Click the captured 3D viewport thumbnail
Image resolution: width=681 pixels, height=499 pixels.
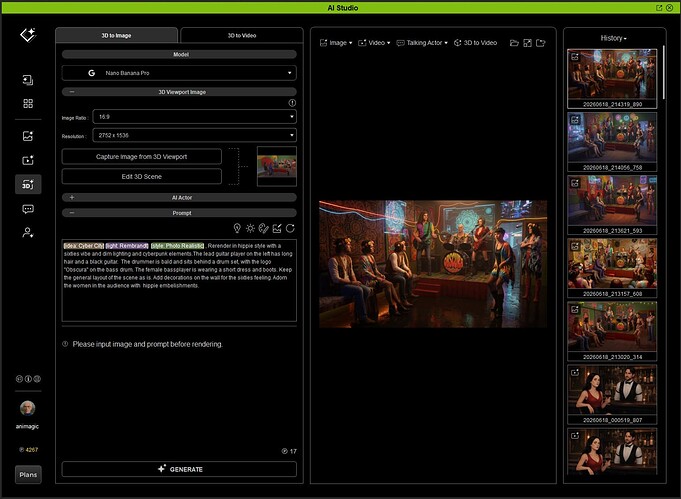coord(277,166)
